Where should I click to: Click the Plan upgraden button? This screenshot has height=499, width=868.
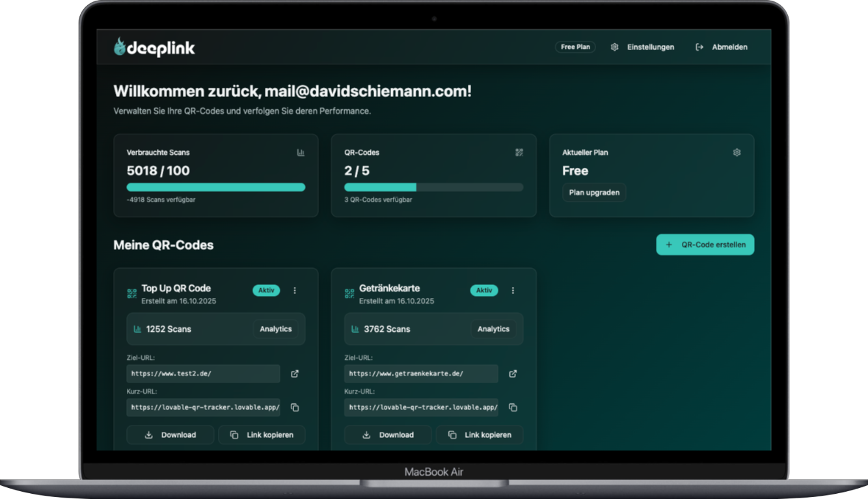(x=594, y=193)
